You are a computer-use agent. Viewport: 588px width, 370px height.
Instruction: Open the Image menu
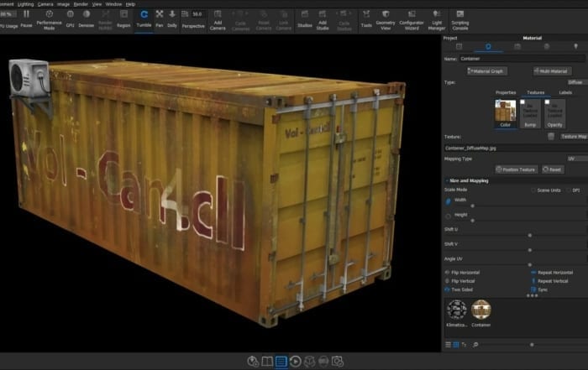click(63, 4)
